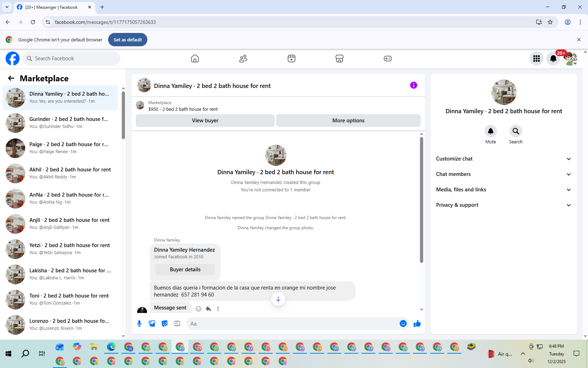588x368 pixels.
Task: Open Windows taskbar search
Action: [x=25, y=354]
